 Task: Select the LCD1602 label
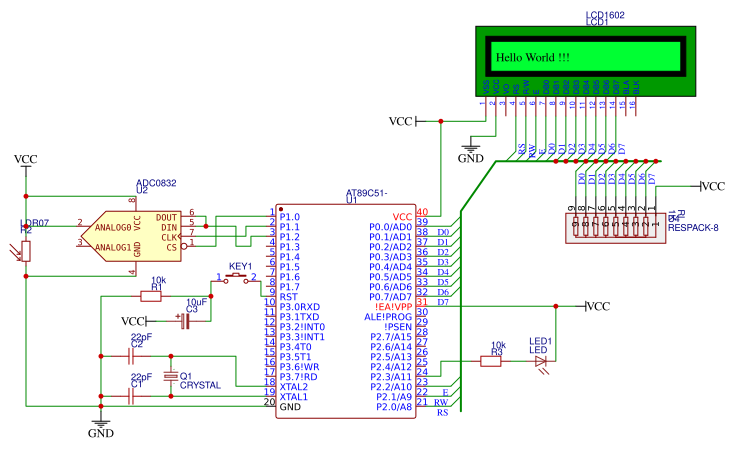click(605, 15)
